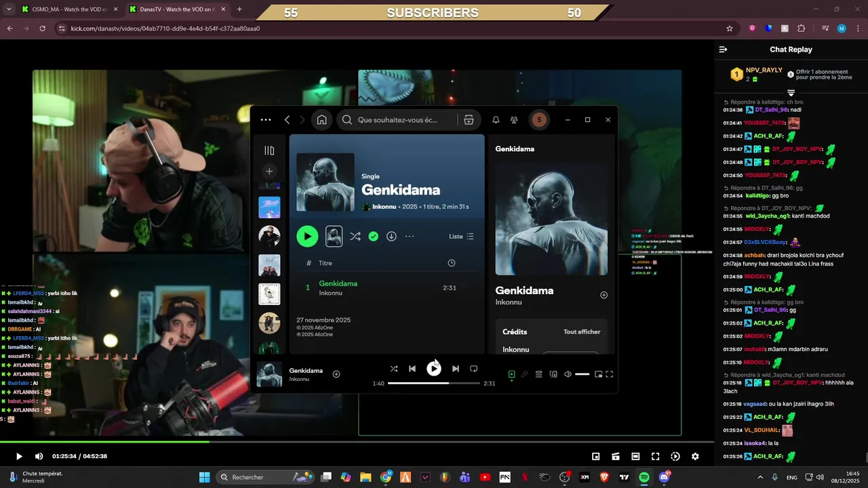The width and height of the screenshot is (868, 488).
Task: Add Genkidama in the right panel to library
Action: coord(604,295)
